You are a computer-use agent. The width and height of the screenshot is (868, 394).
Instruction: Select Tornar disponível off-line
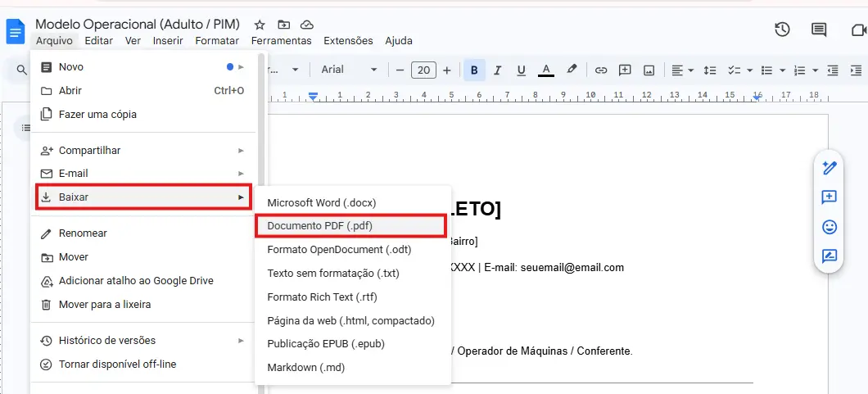[x=144, y=365]
